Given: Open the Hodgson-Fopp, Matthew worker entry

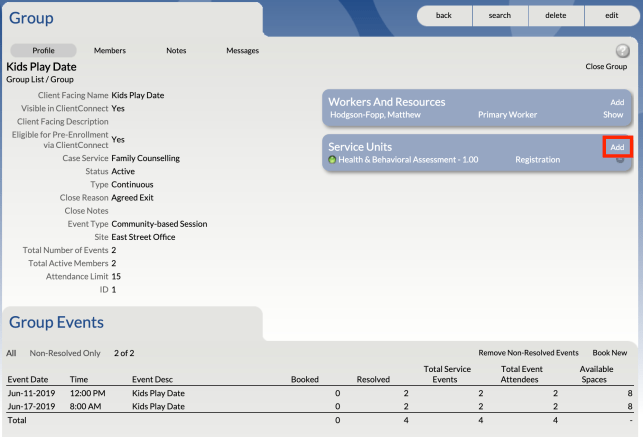Looking at the screenshot, I should click(x=375, y=115).
